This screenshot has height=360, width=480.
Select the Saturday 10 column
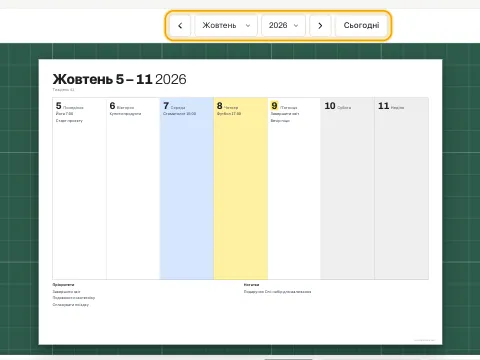(x=347, y=188)
